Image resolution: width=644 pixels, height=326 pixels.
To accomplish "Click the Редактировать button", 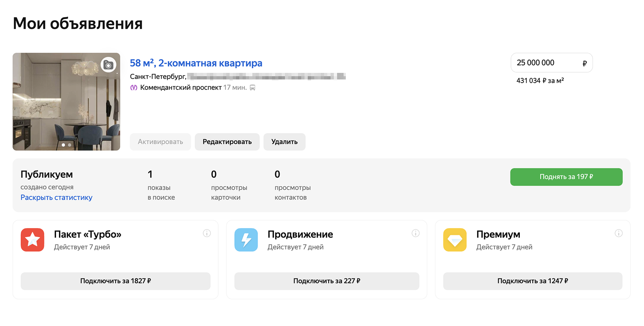I will click(x=227, y=142).
